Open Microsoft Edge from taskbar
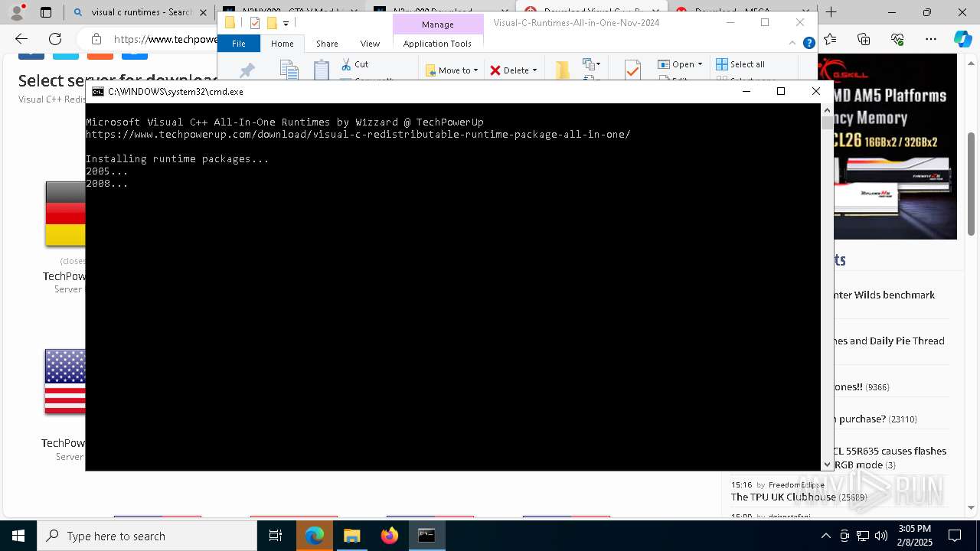This screenshot has width=980, height=551. (x=314, y=536)
